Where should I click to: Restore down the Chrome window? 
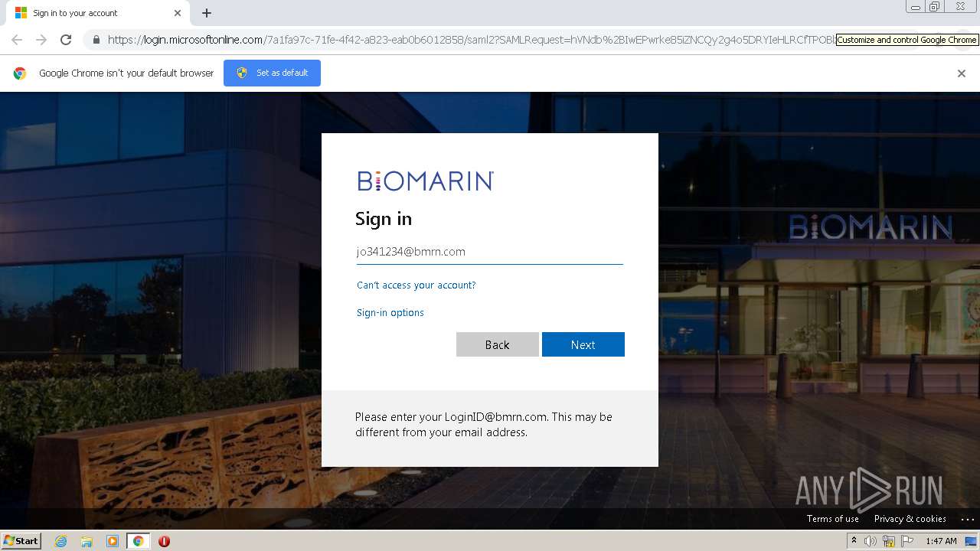pyautogui.click(x=935, y=7)
